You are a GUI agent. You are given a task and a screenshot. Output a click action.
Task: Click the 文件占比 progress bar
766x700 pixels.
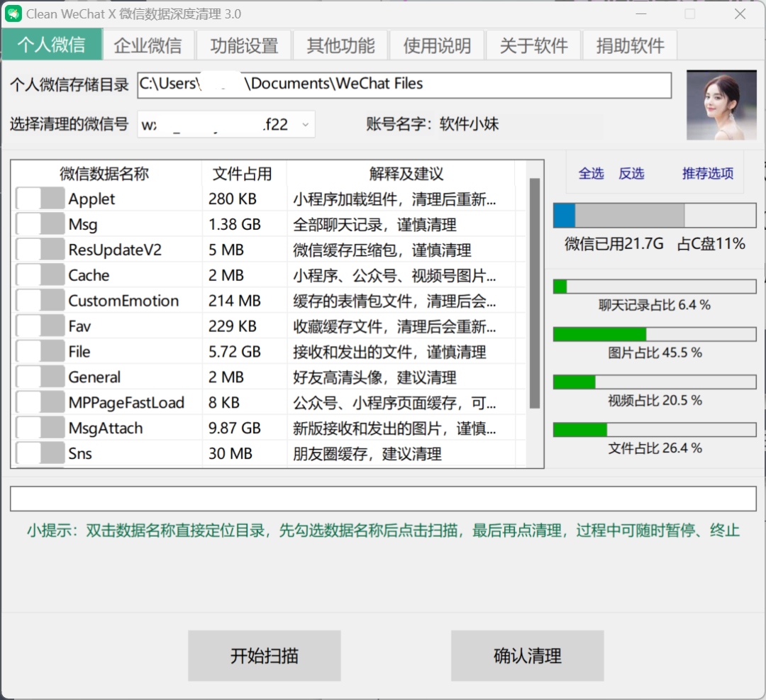[655, 429]
